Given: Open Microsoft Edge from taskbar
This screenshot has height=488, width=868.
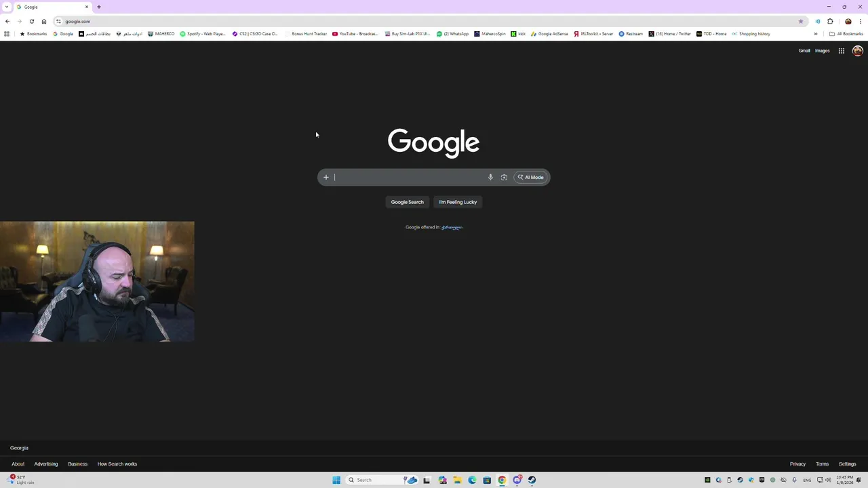Looking at the screenshot, I should [x=472, y=480].
